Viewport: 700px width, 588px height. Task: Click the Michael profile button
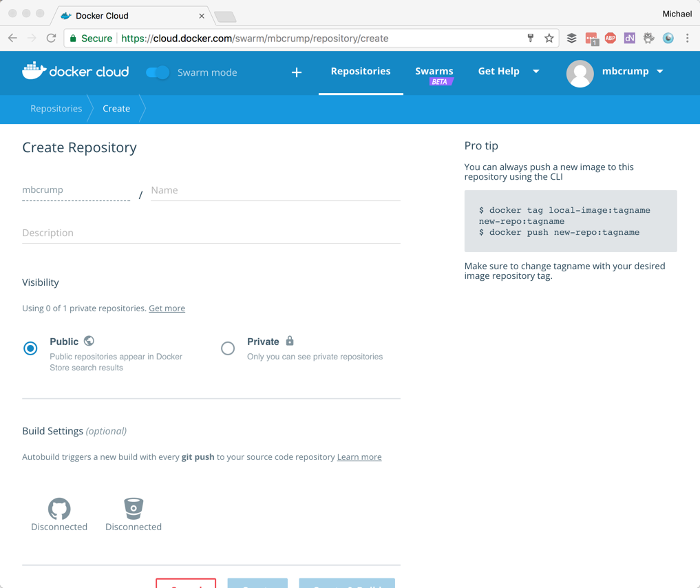point(677,14)
